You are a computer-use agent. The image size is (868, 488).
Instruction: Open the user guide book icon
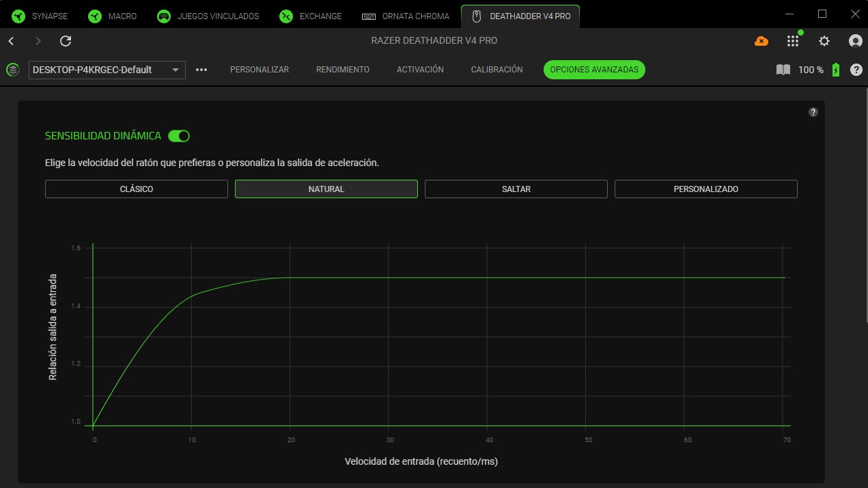(783, 70)
